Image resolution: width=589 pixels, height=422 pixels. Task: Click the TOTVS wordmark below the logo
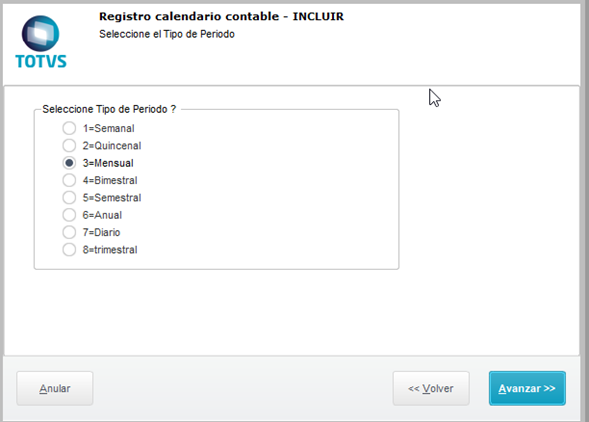tap(41, 61)
